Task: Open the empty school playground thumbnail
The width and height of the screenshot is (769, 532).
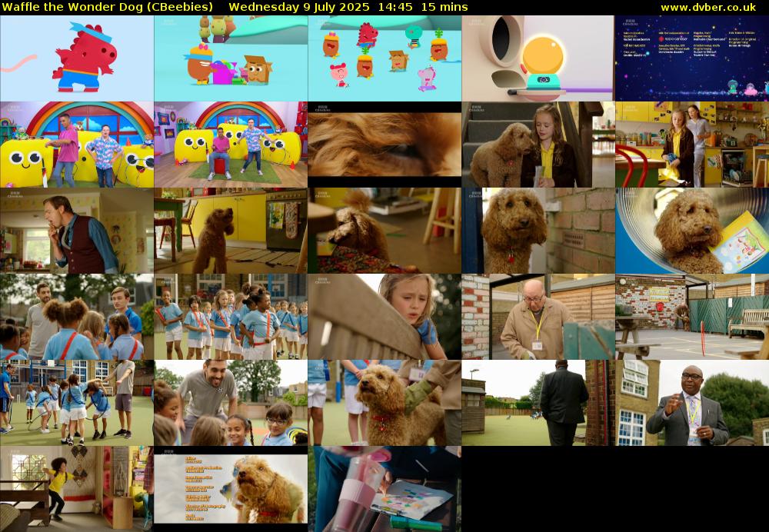Action: 692,317
